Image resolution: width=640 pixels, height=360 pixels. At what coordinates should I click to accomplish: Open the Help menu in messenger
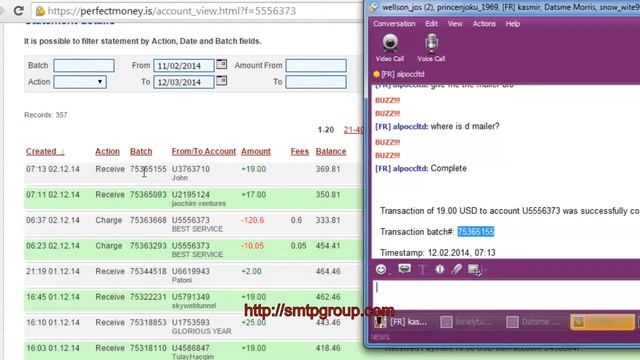pos(513,24)
